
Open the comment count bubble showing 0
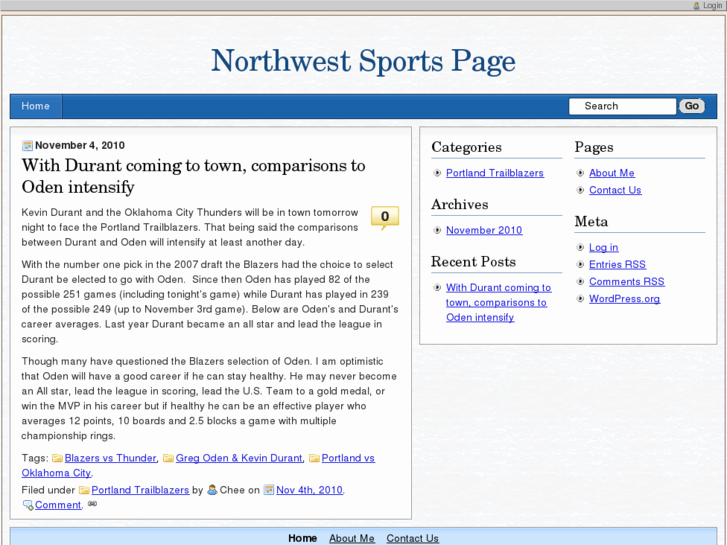[x=385, y=217]
